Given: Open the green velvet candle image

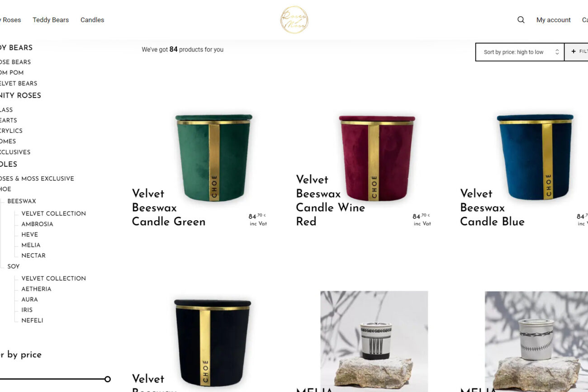Looking at the screenshot, I should point(213,157).
